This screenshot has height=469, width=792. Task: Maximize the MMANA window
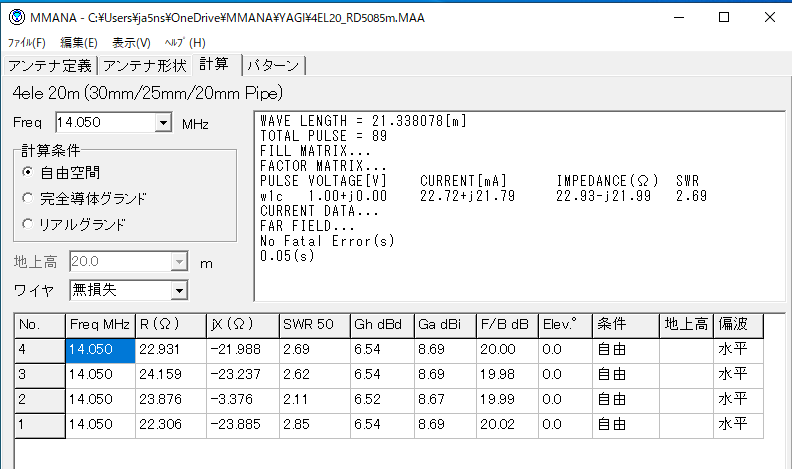pyautogui.click(x=723, y=17)
